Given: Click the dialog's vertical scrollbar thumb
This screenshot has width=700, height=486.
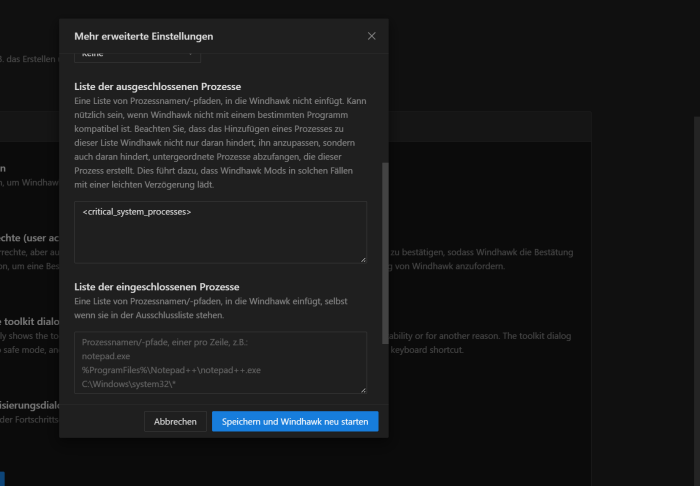Looking at the screenshot, I should [x=385, y=253].
